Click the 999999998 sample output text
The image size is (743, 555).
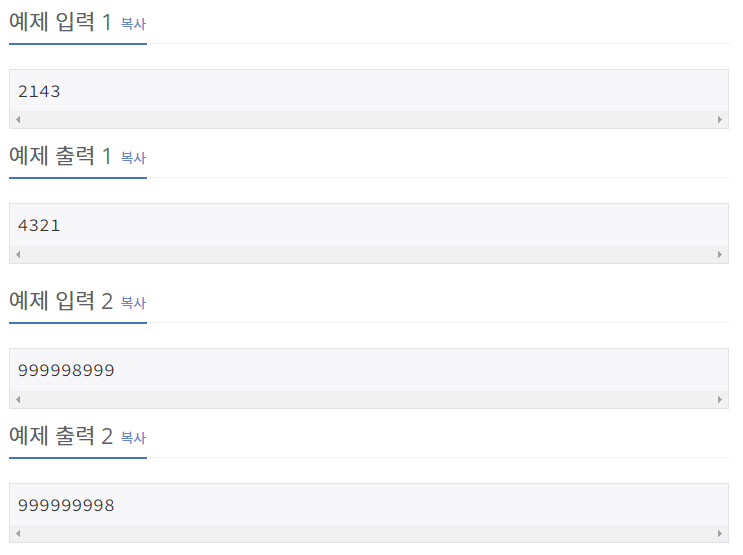click(66, 505)
